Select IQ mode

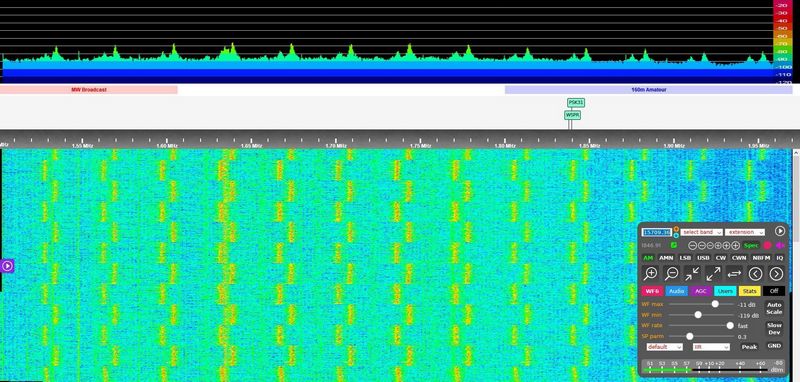[x=780, y=258]
